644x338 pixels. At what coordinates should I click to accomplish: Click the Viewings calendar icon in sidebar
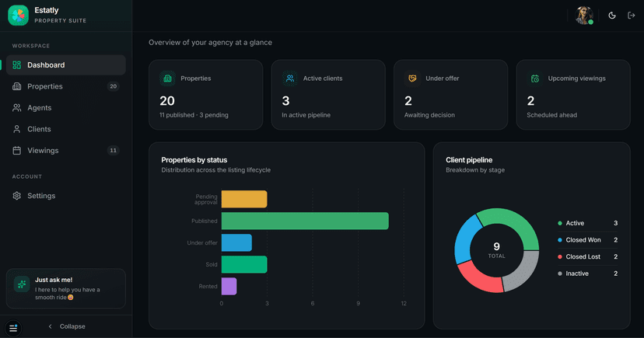pos(17,150)
